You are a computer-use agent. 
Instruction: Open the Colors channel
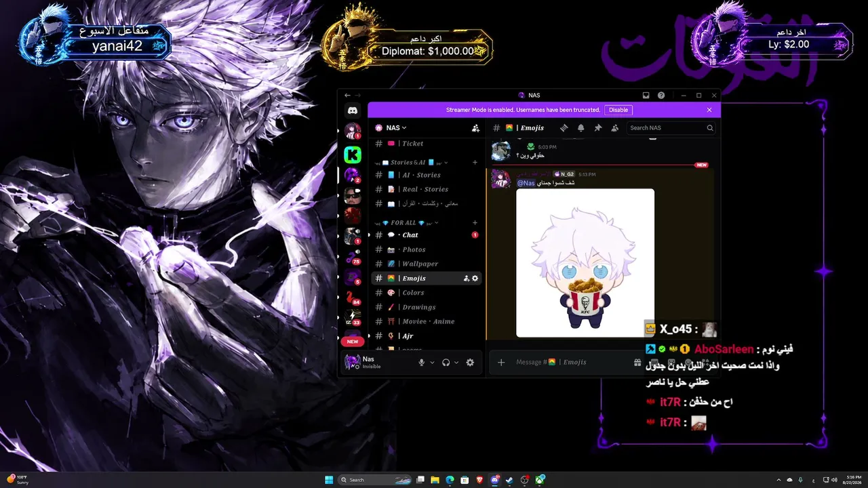tap(427, 293)
